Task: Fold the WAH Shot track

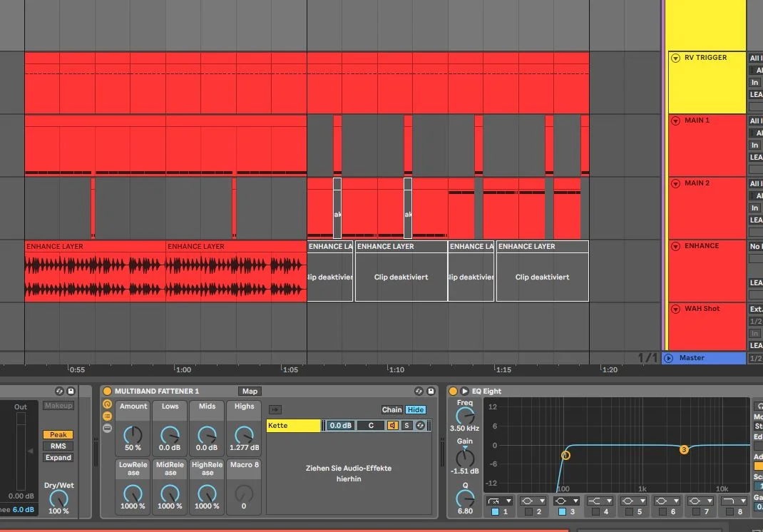Action: click(675, 309)
